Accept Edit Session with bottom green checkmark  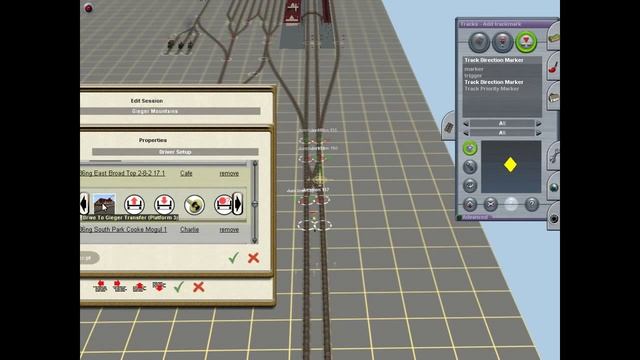pos(178,287)
